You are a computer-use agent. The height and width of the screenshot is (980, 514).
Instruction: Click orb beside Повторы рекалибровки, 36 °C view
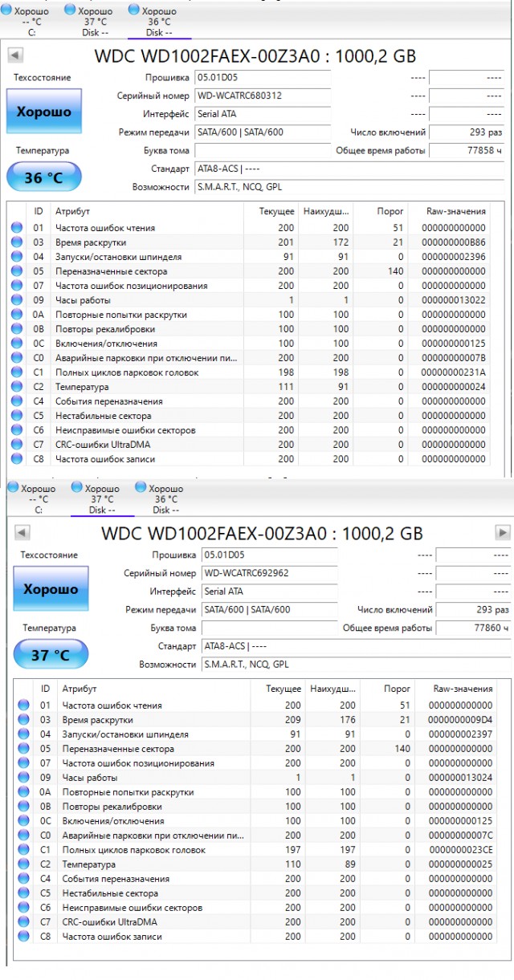[x=16, y=329]
